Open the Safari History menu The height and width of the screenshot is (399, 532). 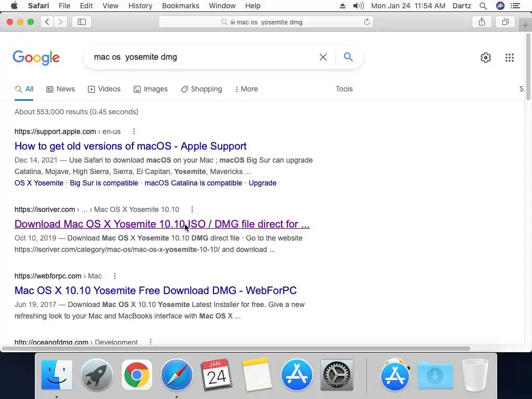click(140, 6)
